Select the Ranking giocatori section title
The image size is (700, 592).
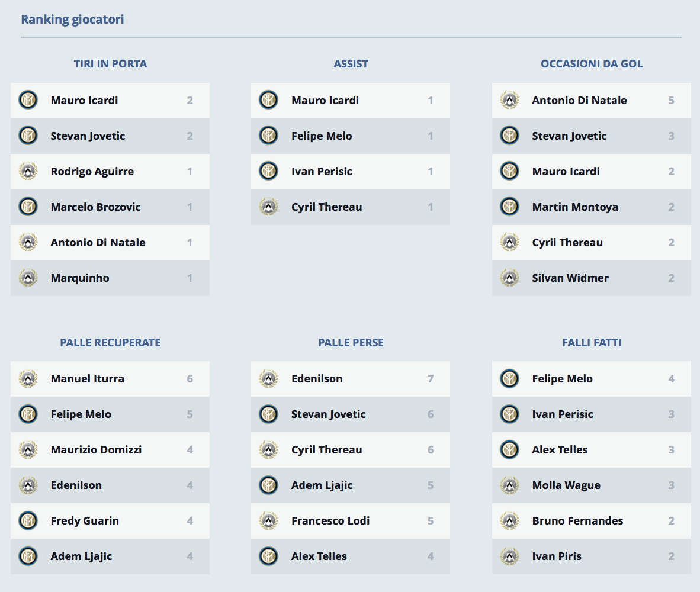click(72, 20)
